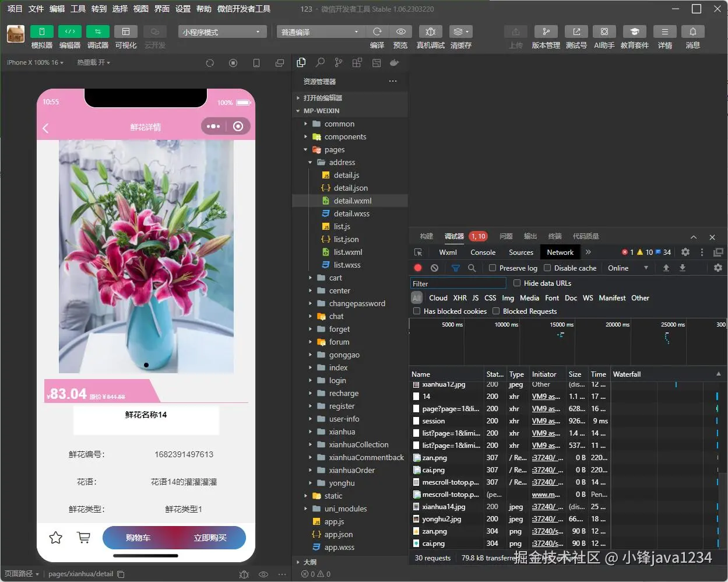728x582 pixels.
Task: Go back with simulator back arrow
Action: click(45, 127)
